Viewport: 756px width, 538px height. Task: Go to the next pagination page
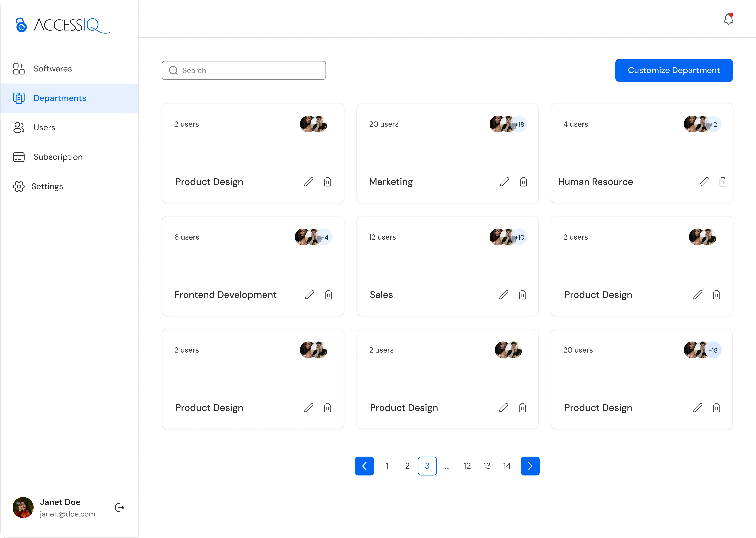click(x=530, y=466)
